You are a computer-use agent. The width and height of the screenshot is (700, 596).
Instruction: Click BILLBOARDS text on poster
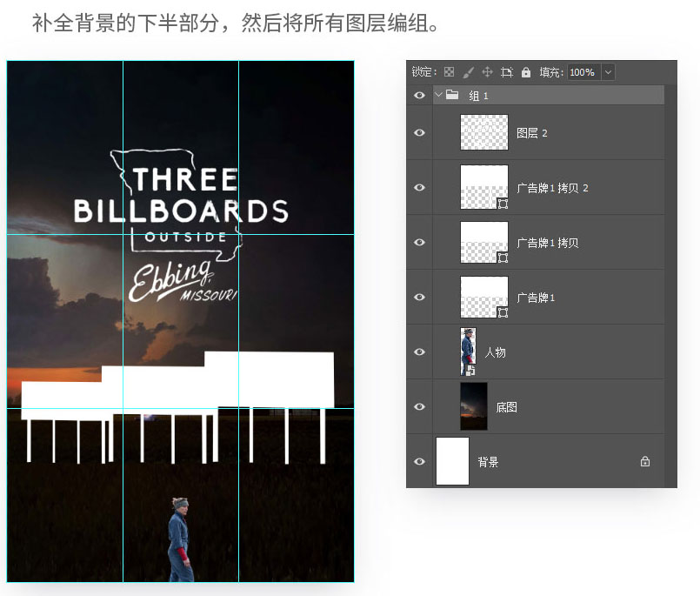coord(181,211)
